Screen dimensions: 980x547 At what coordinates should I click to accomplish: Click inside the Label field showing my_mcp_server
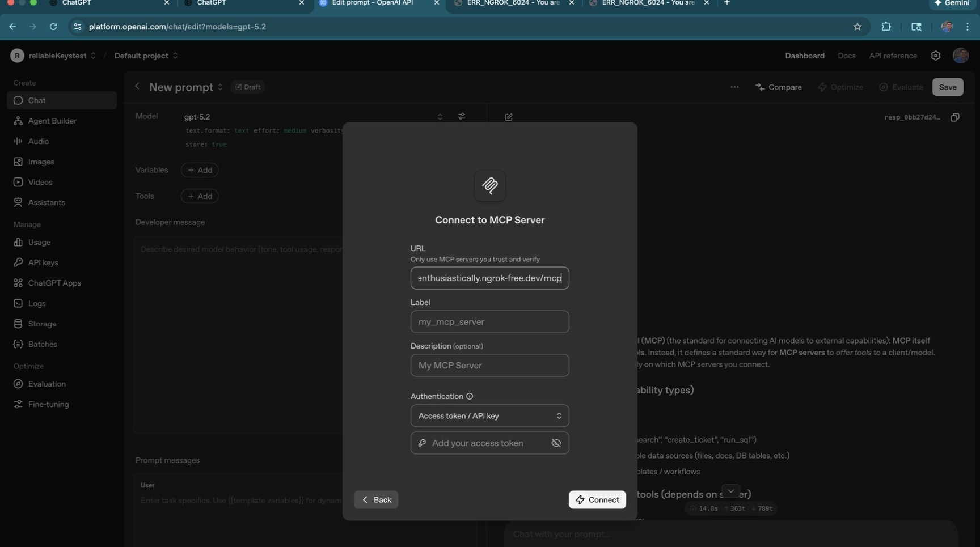point(489,321)
